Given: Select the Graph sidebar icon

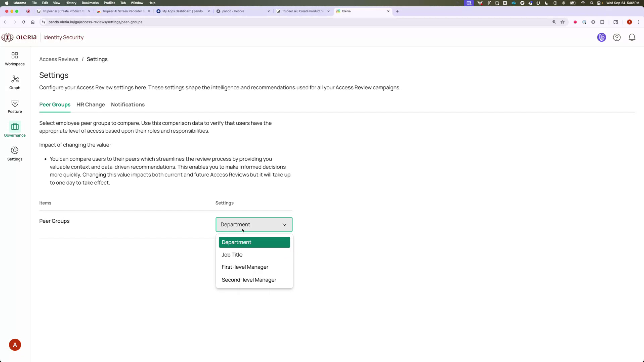Looking at the screenshot, I should [x=15, y=82].
